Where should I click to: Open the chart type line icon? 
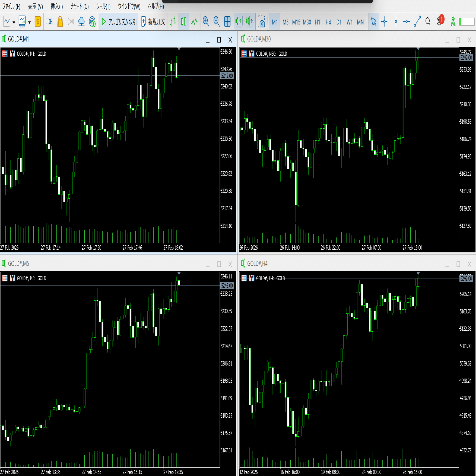tap(7, 21)
